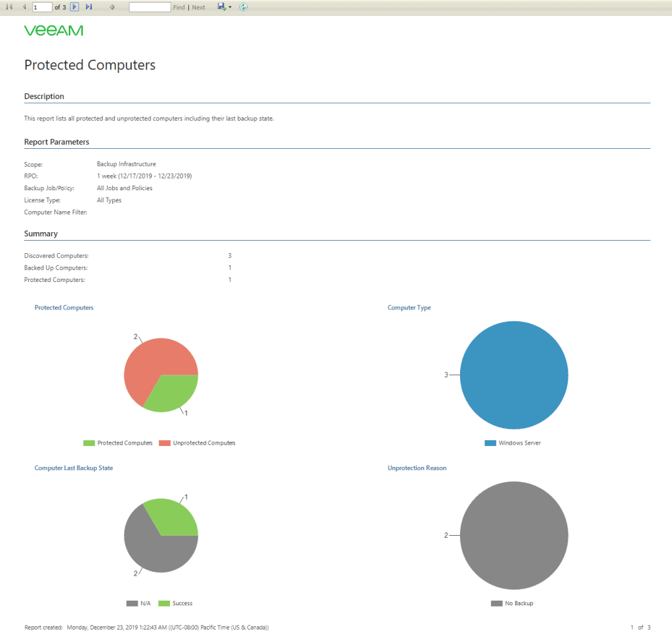Click the No Backup legend label
This screenshot has width=672, height=642.
pyautogui.click(x=519, y=603)
